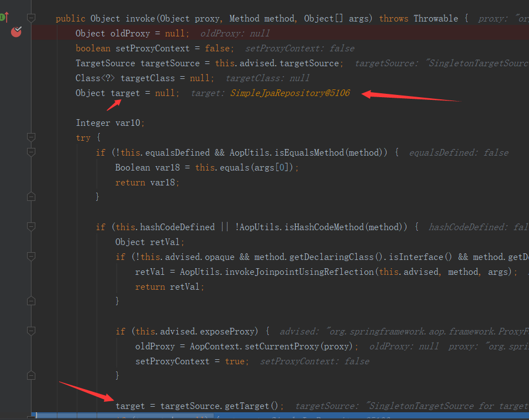Click 'throws Throwable' in the method signature
Screen dimensions: 529x420
[x=419, y=19]
